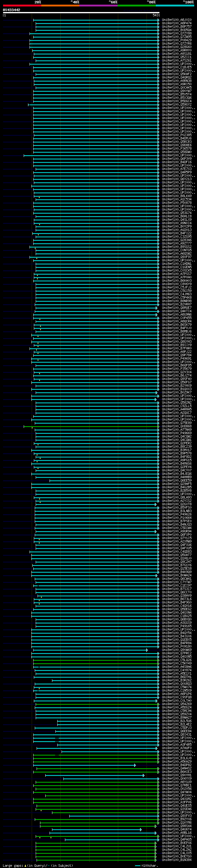
Task: Select hit label UniRef100_P50878
Action: 176,203
